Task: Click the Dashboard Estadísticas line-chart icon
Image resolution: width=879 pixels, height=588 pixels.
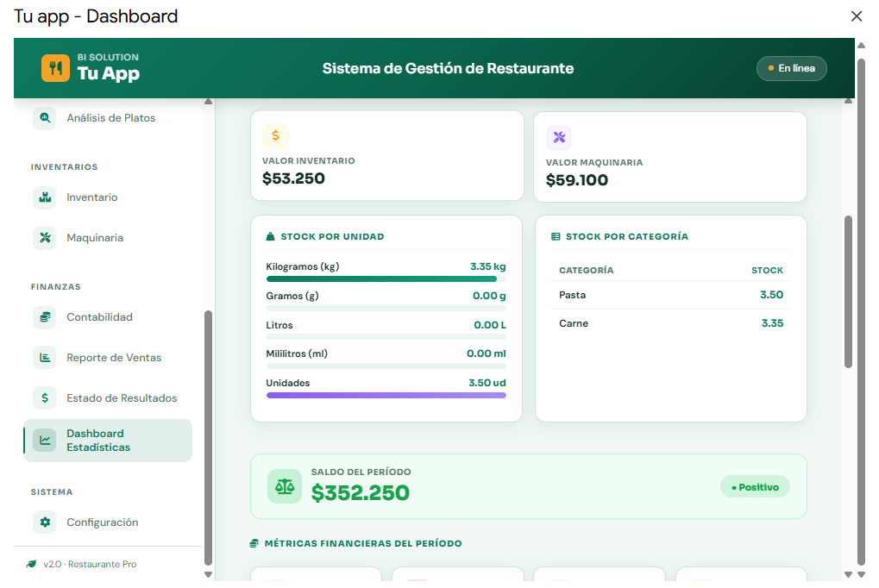Action: coord(45,441)
